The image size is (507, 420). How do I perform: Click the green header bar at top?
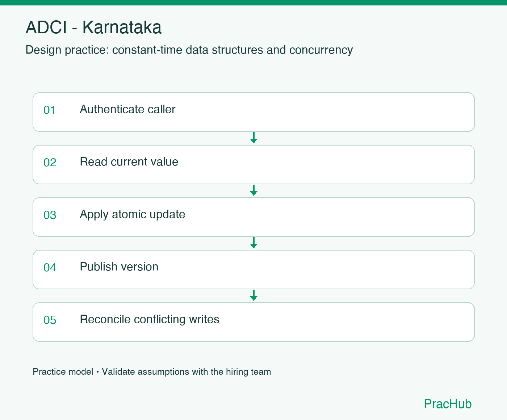[x=253, y=3]
